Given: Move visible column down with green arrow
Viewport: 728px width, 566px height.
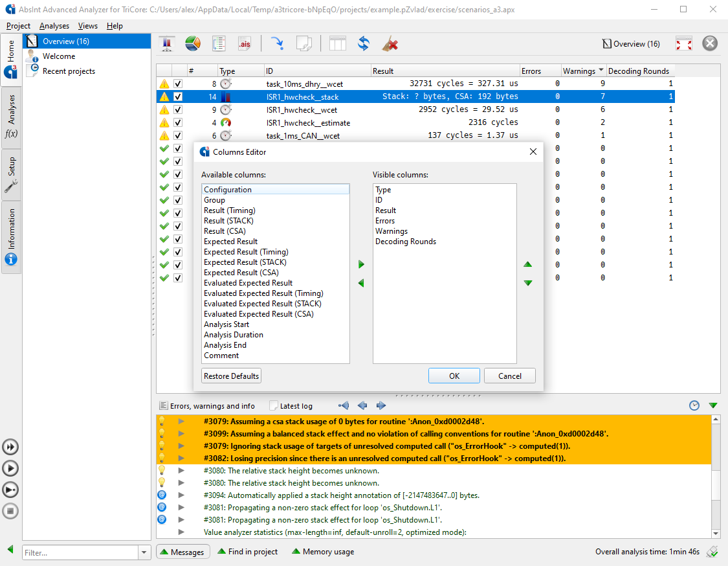Looking at the screenshot, I should [x=528, y=283].
